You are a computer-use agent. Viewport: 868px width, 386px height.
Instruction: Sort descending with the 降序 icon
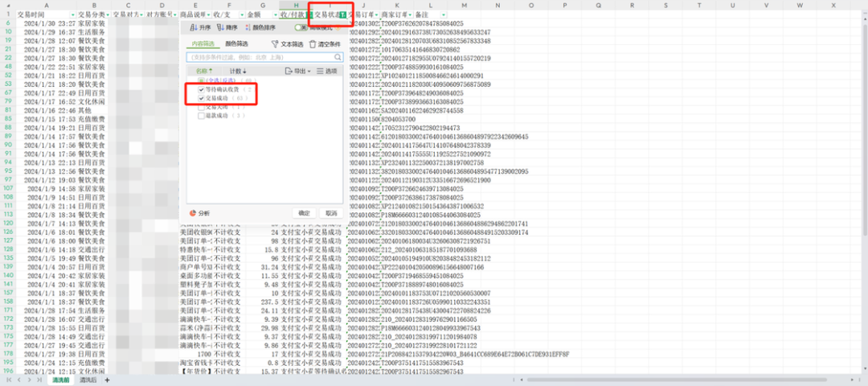(x=219, y=27)
